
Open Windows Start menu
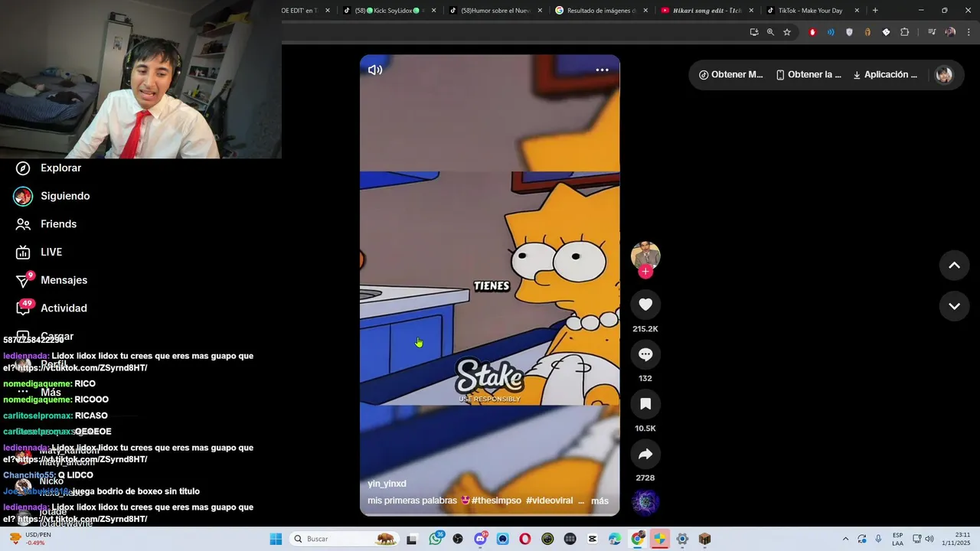276,539
